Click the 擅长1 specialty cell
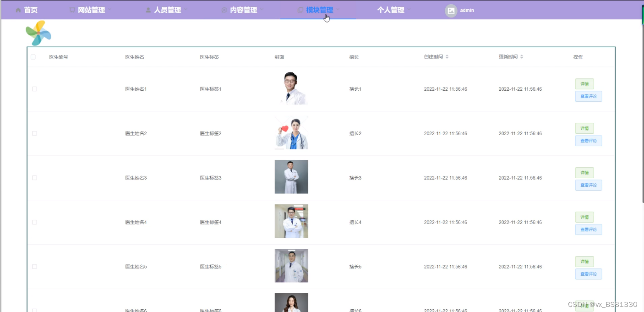The width and height of the screenshot is (644, 312). tap(355, 89)
